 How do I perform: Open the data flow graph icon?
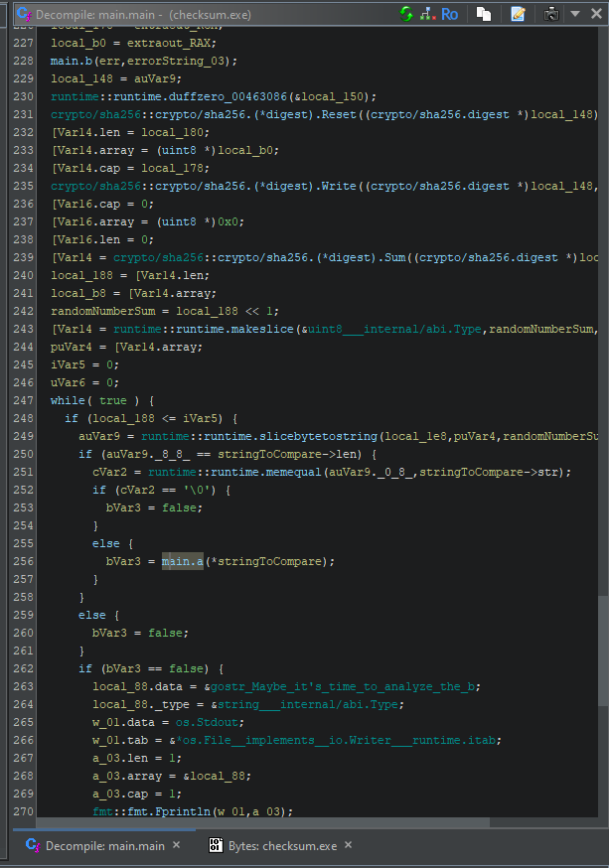(426, 14)
